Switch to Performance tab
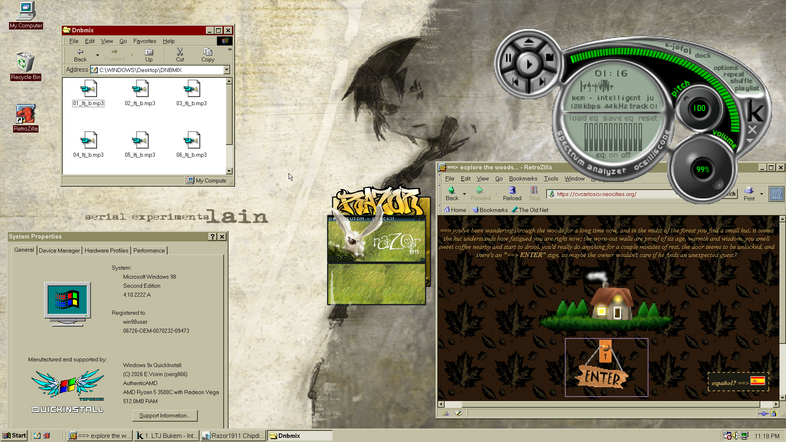Viewport: 786px width, 442px height. [149, 251]
